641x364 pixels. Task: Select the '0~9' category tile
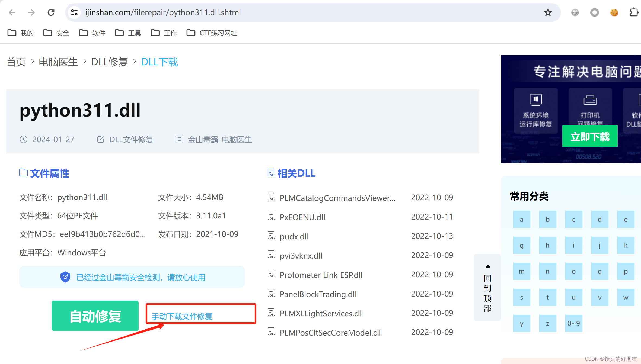pyautogui.click(x=573, y=323)
